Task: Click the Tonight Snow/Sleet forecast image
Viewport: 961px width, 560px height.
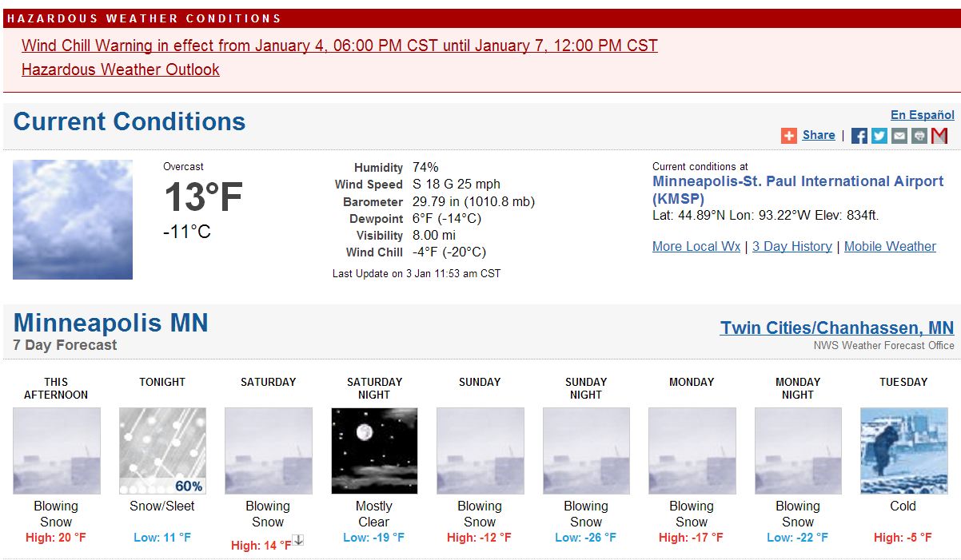Action: pos(162,451)
